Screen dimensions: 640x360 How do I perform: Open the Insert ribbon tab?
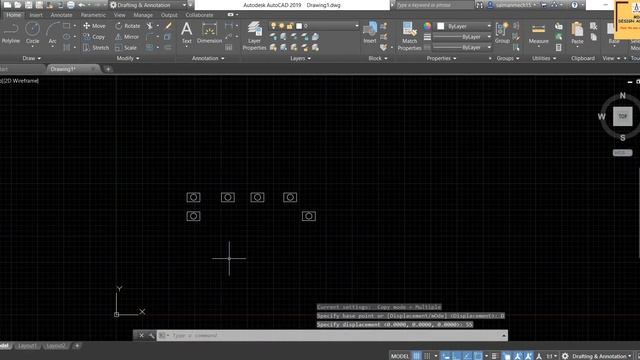[36, 15]
